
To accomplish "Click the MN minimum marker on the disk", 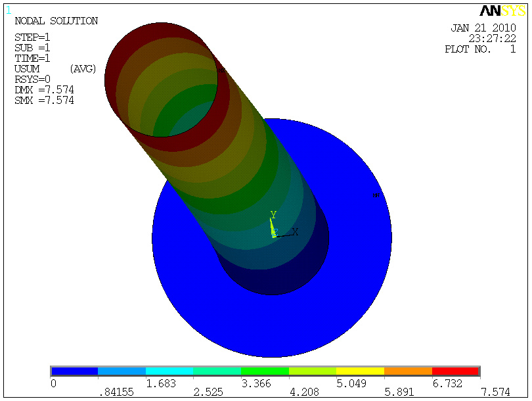I will click(376, 195).
